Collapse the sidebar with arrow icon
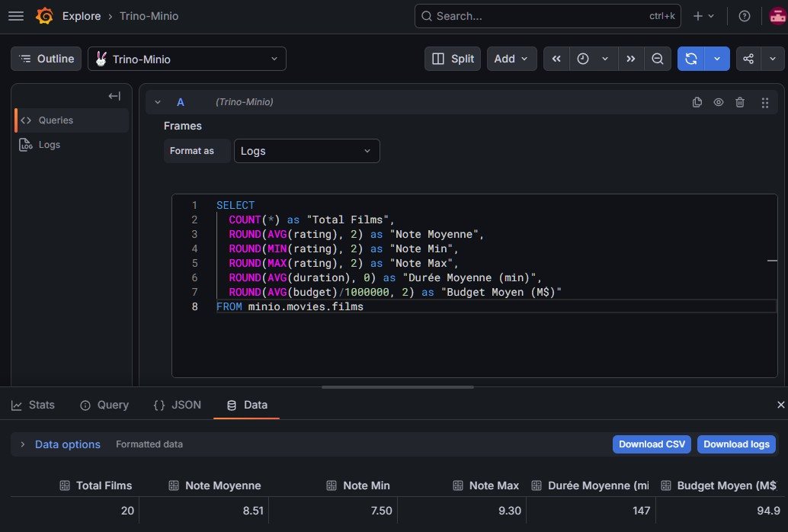 [x=114, y=96]
